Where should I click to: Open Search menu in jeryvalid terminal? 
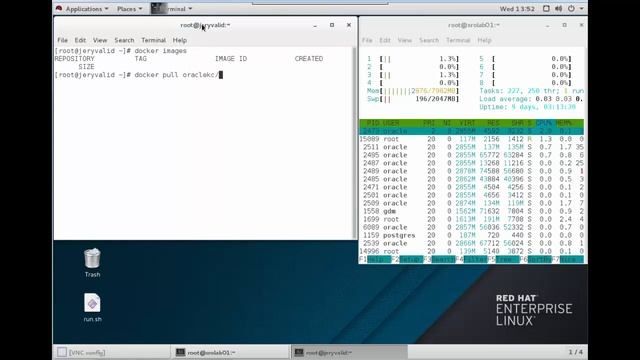click(124, 40)
